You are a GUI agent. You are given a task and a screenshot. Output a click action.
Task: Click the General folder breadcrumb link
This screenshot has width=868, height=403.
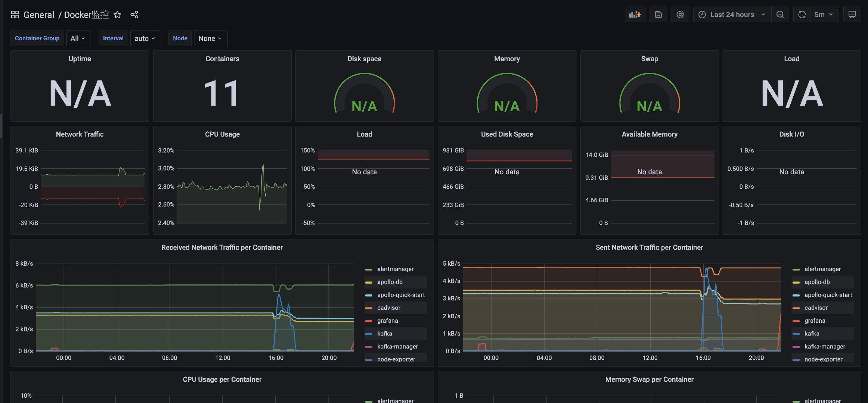(39, 15)
